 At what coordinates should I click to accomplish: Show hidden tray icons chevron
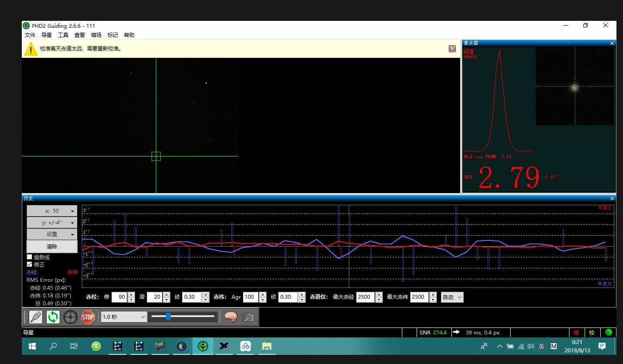[x=499, y=346]
